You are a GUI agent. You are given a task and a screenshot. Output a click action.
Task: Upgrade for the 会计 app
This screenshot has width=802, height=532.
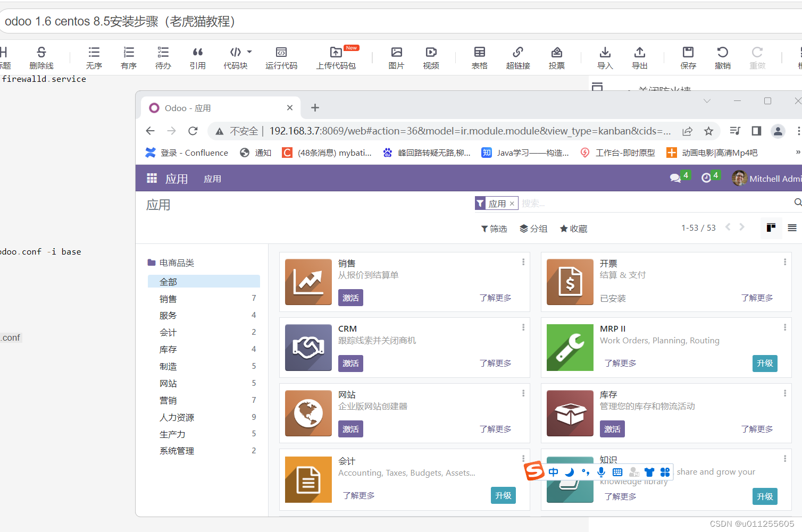pyautogui.click(x=503, y=495)
